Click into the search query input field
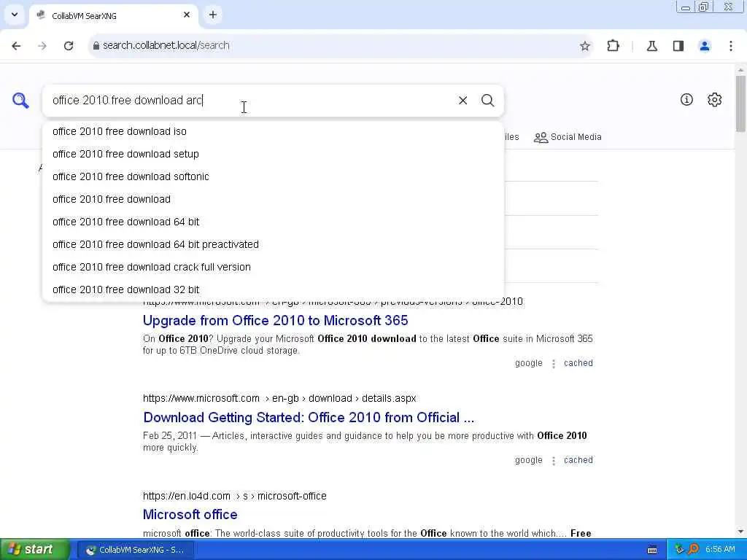Viewport: 747px width, 560px height. (x=248, y=101)
